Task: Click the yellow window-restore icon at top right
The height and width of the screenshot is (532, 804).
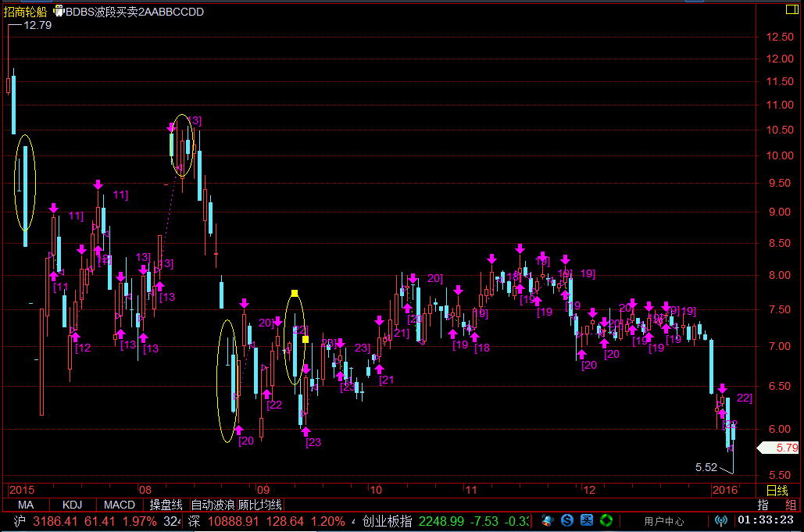Action: 789,10
